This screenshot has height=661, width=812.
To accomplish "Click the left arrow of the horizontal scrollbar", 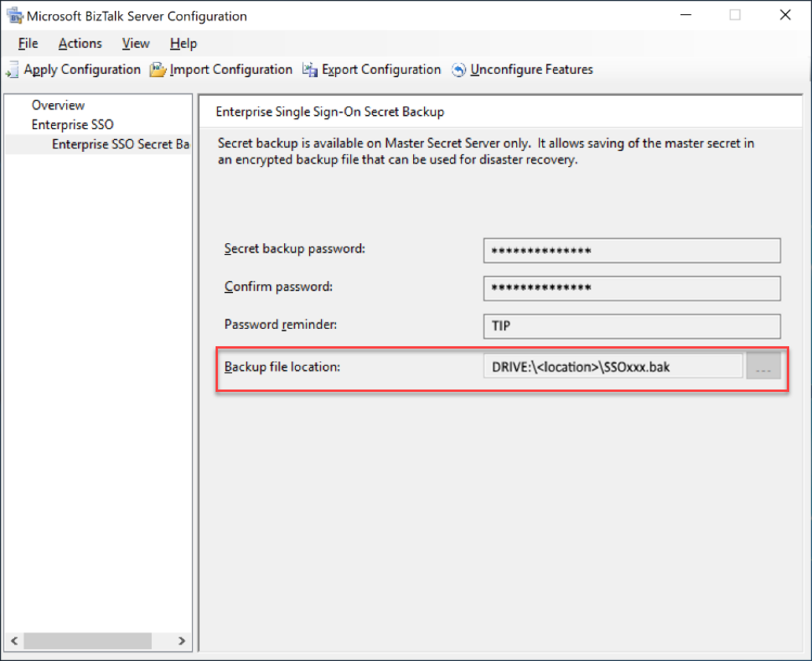I will [14, 641].
